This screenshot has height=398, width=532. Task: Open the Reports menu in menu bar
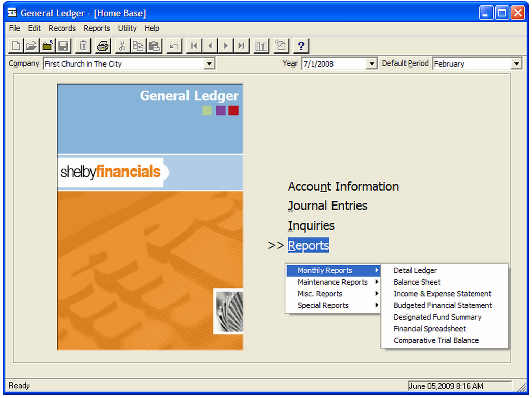(x=97, y=28)
